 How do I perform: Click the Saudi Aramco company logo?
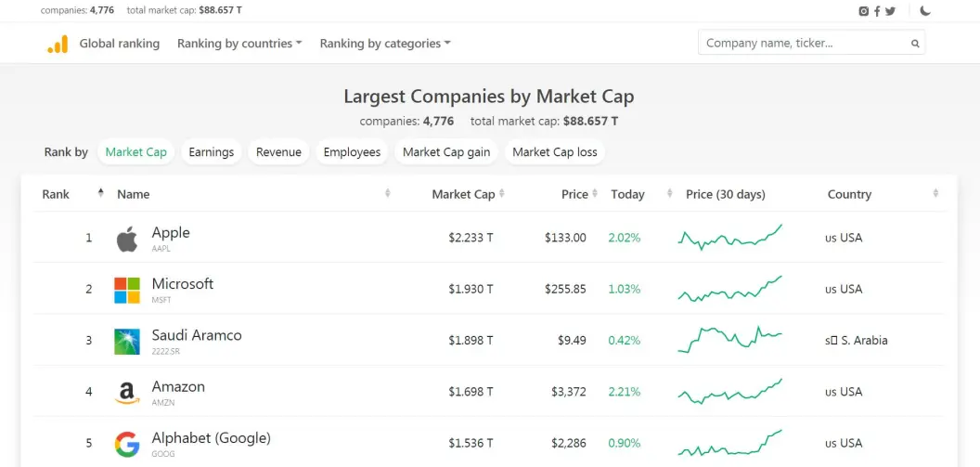(x=127, y=342)
